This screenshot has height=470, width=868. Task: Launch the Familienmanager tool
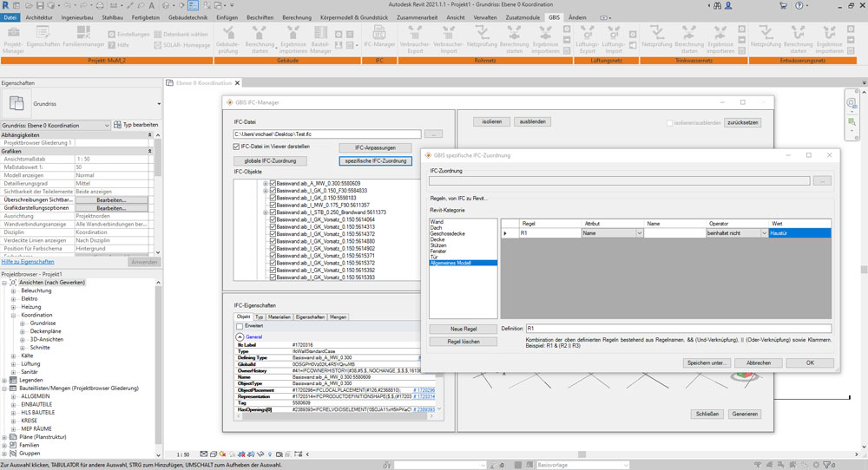click(x=83, y=36)
